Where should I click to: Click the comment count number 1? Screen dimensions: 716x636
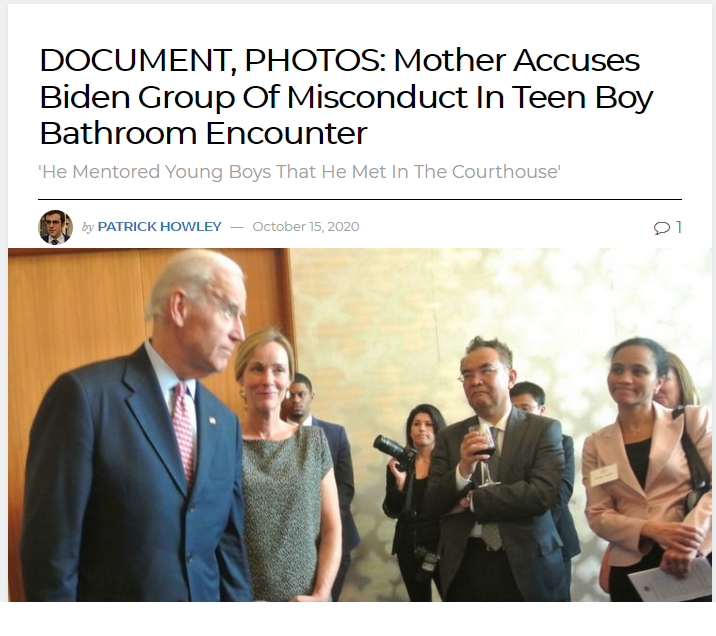(x=679, y=227)
